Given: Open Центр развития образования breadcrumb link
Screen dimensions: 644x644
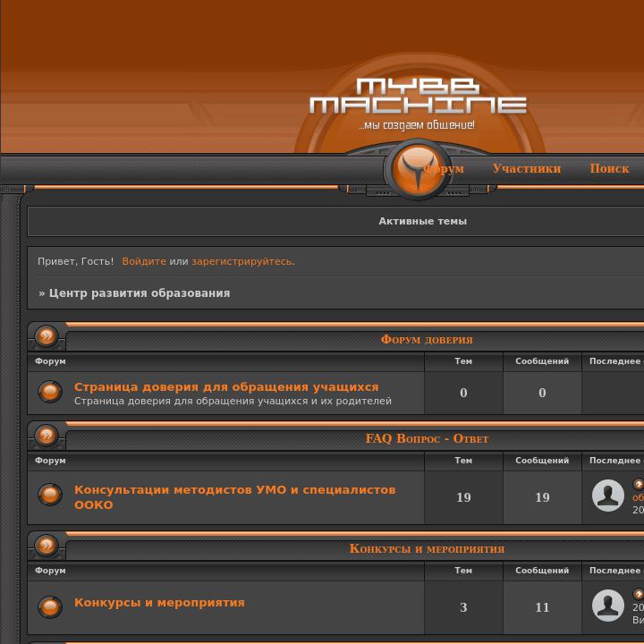Looking at the screenshot, I should click(x=140, y=293).
